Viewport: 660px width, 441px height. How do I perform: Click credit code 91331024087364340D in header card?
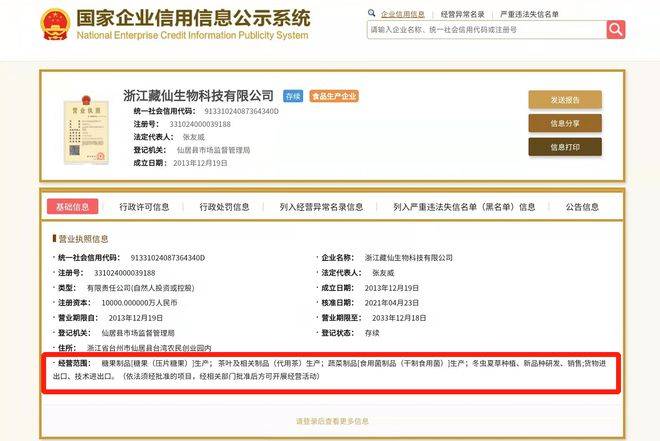[241, 111]
